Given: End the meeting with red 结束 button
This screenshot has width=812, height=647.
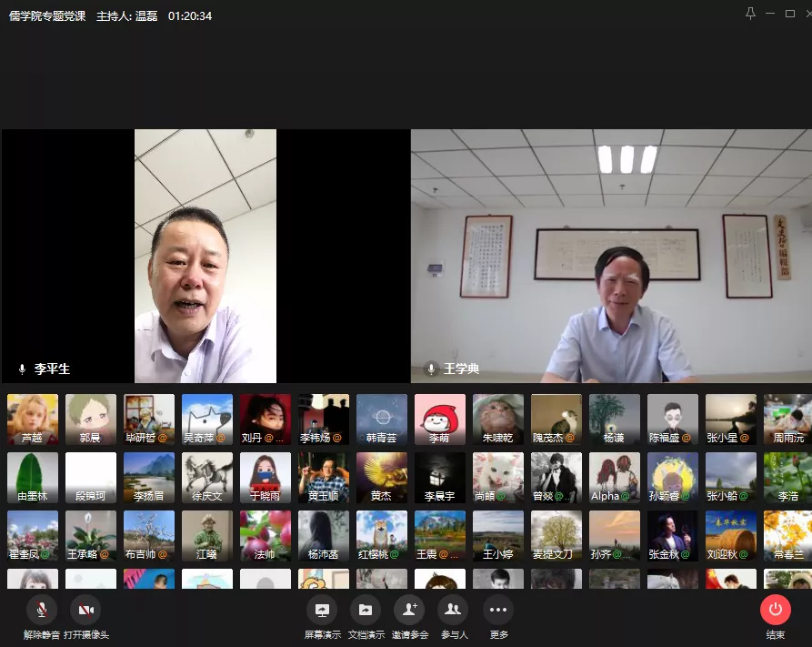Looking at the screenshot, I should point(776,610).
